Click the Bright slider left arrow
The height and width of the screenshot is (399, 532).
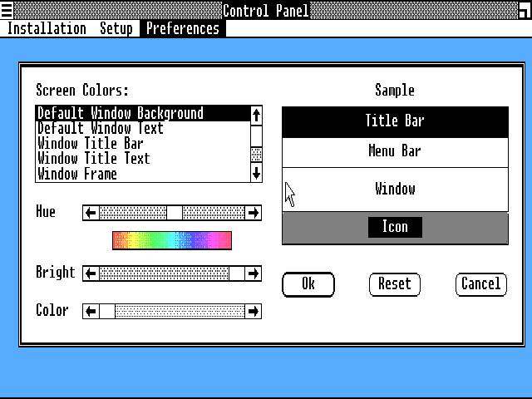click(91, 273)
